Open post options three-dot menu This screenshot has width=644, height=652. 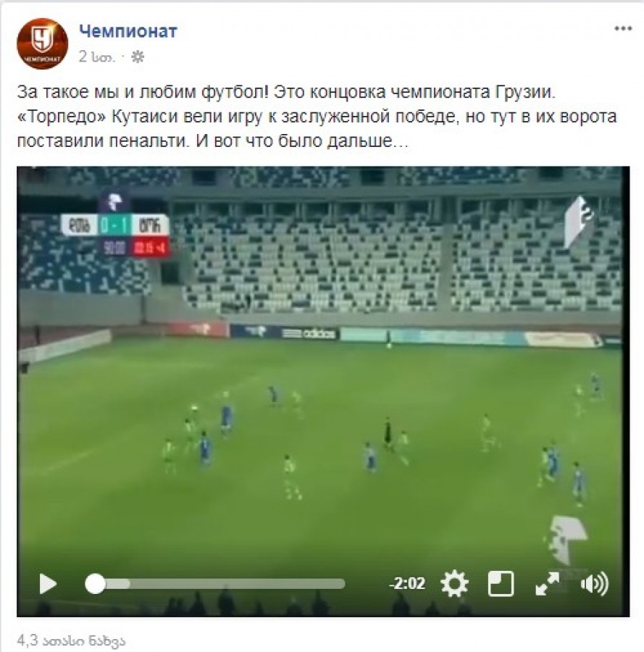pyautogui.click(x=623, y=29)
